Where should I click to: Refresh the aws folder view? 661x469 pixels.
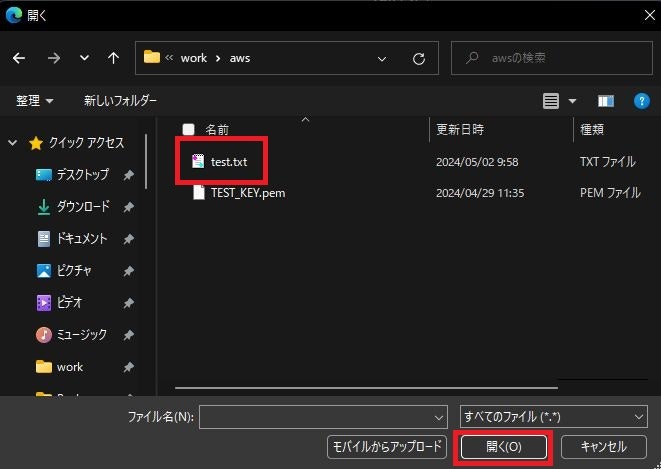[x=419, y=59]
